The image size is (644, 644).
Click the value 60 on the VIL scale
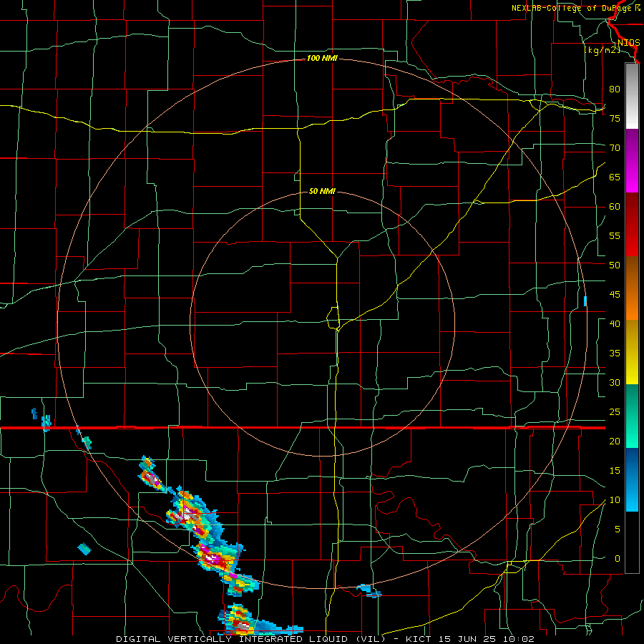[615, 207]
